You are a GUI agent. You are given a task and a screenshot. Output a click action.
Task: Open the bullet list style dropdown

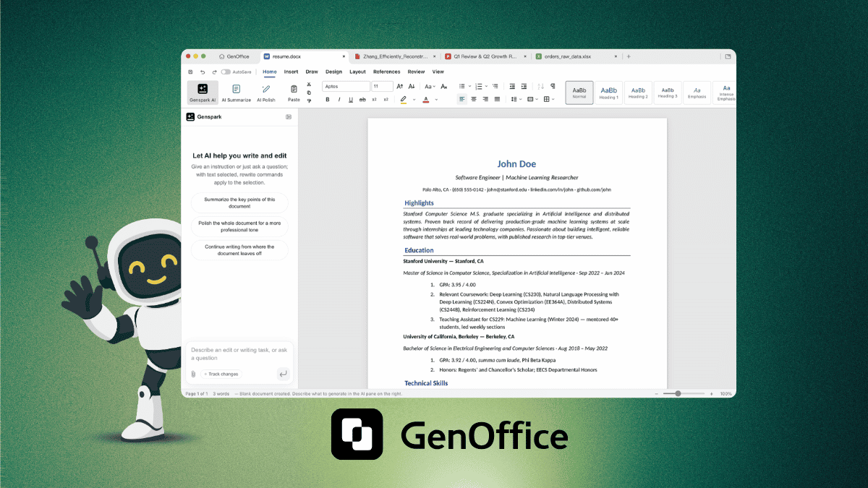(x=469, y=86)
